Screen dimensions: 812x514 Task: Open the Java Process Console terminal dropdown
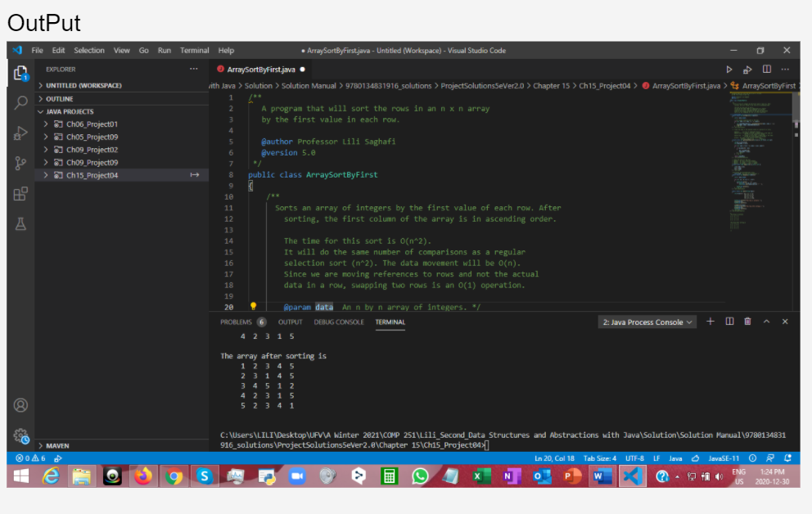(647, 322)
